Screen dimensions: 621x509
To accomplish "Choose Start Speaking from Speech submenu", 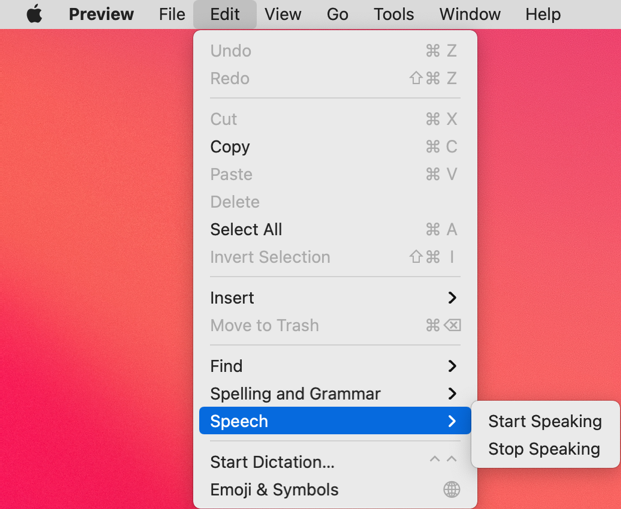I will click(x=545, y=421).
